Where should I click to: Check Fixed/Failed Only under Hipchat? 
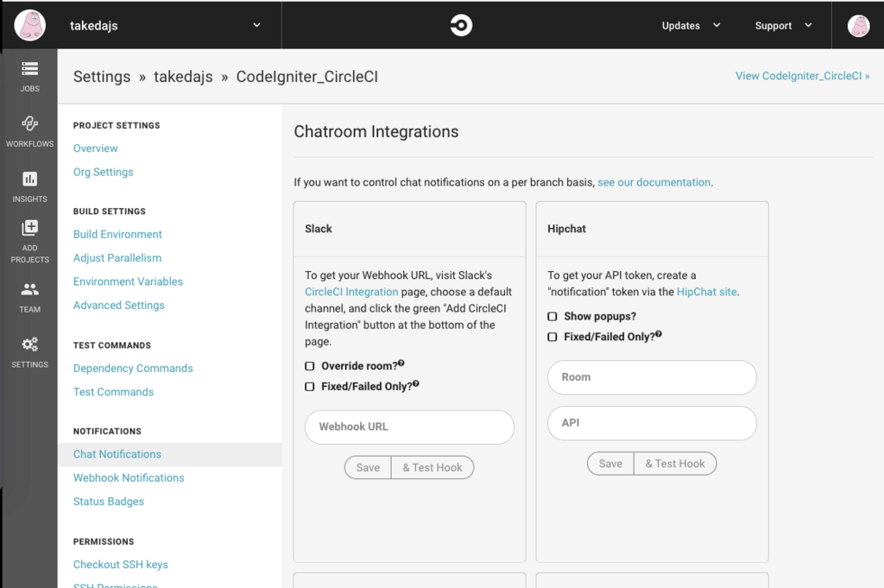point(552,337)
